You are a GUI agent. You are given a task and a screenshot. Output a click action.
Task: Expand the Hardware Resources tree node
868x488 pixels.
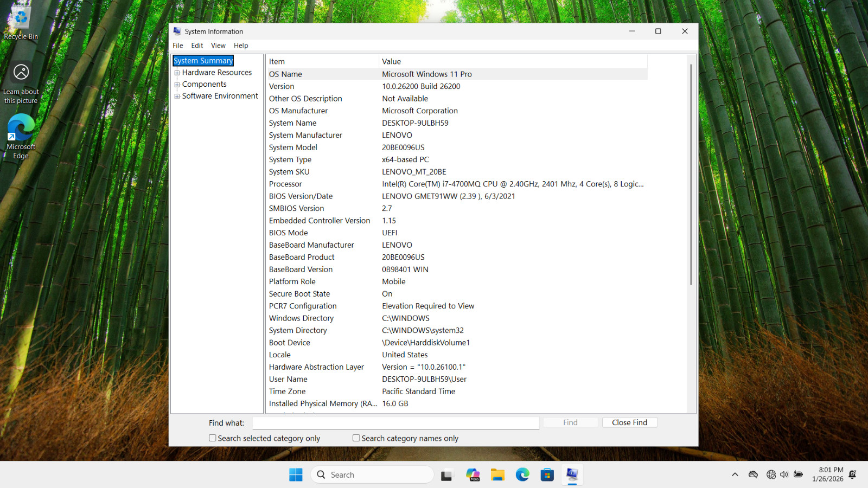(177, 73)
